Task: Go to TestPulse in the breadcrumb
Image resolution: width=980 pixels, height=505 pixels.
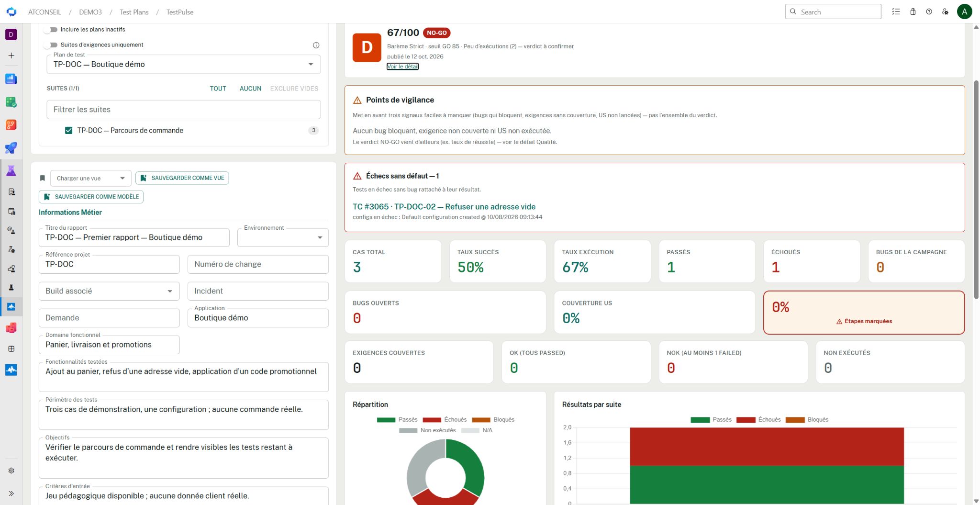Action: click(180, 12)
